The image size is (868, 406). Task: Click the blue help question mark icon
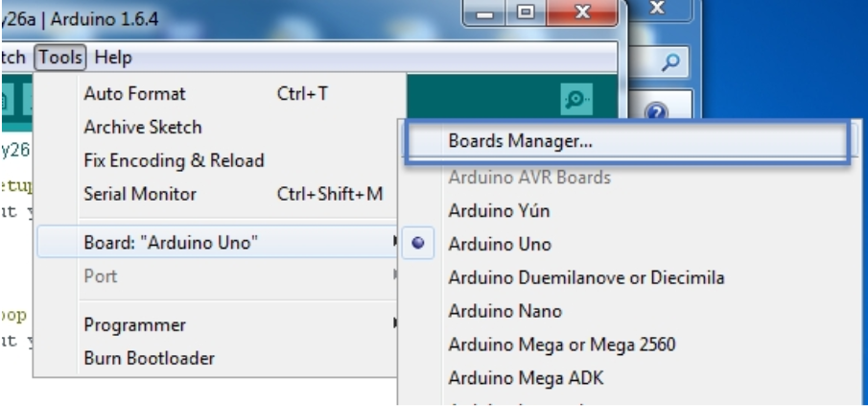[656, 112]
